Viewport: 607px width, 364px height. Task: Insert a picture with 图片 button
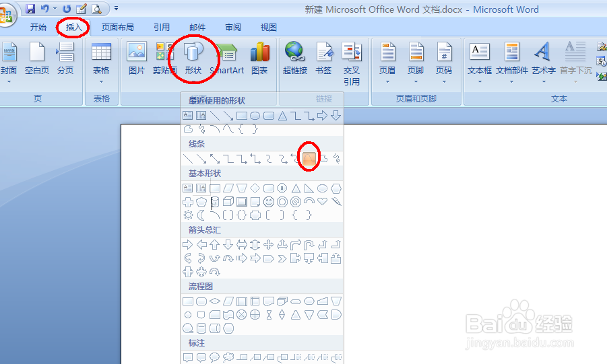tap(137, 58)
